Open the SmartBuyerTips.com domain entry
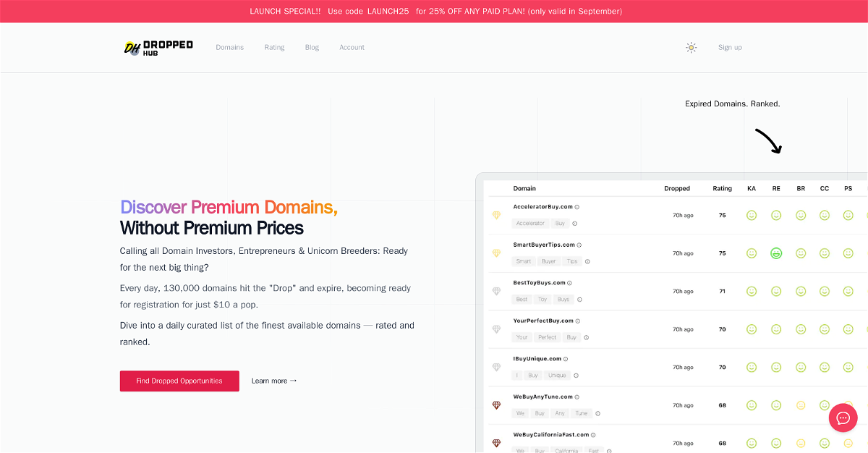This screenshot has height=453, width=868. click(544, 245)
